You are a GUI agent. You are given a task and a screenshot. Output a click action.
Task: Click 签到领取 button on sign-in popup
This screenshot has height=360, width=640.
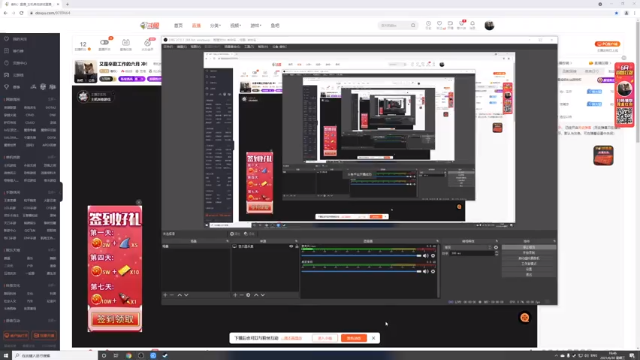pyautogui.click(x=115, y=319)
